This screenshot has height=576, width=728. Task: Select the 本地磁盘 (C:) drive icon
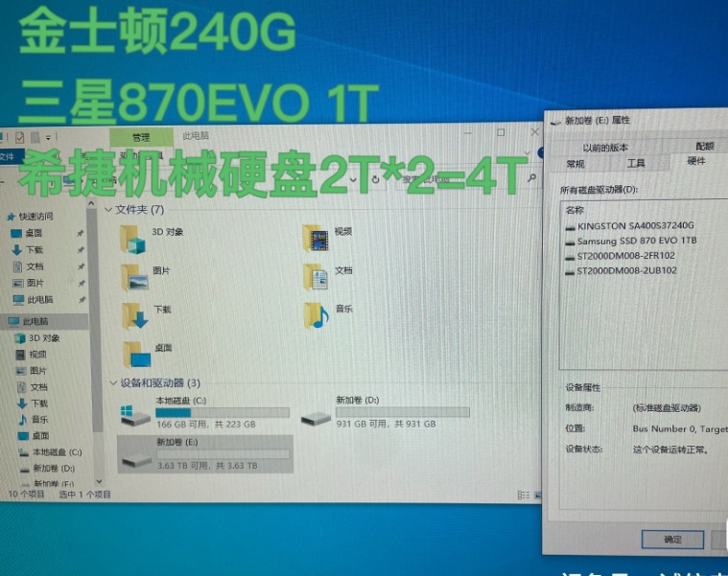click(135, 415)
